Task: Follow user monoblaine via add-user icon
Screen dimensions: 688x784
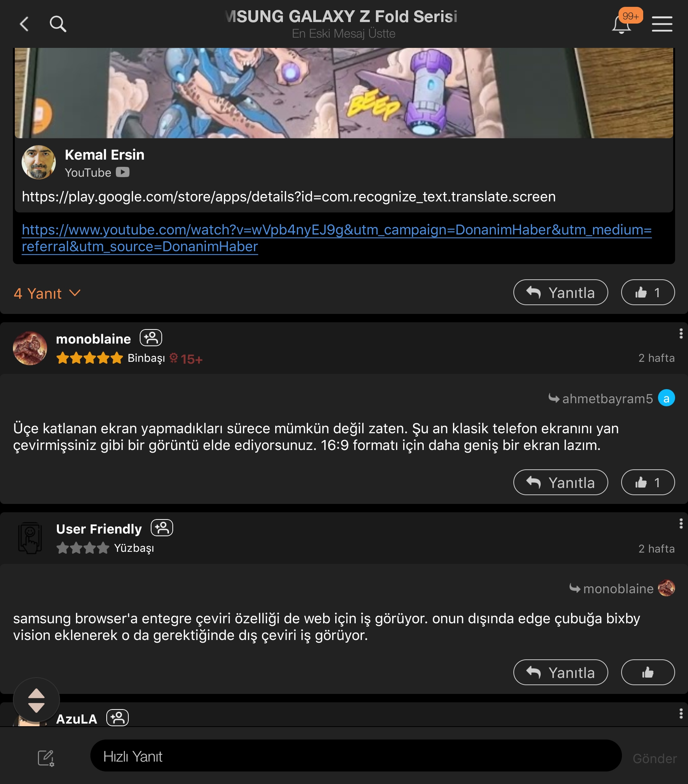Action: (151, 337)
